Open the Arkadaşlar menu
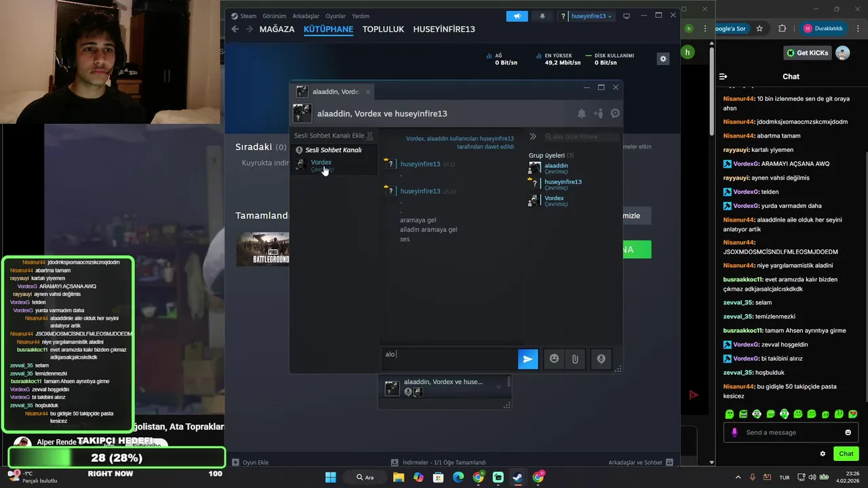868x488 pixels. coord(306,16)
